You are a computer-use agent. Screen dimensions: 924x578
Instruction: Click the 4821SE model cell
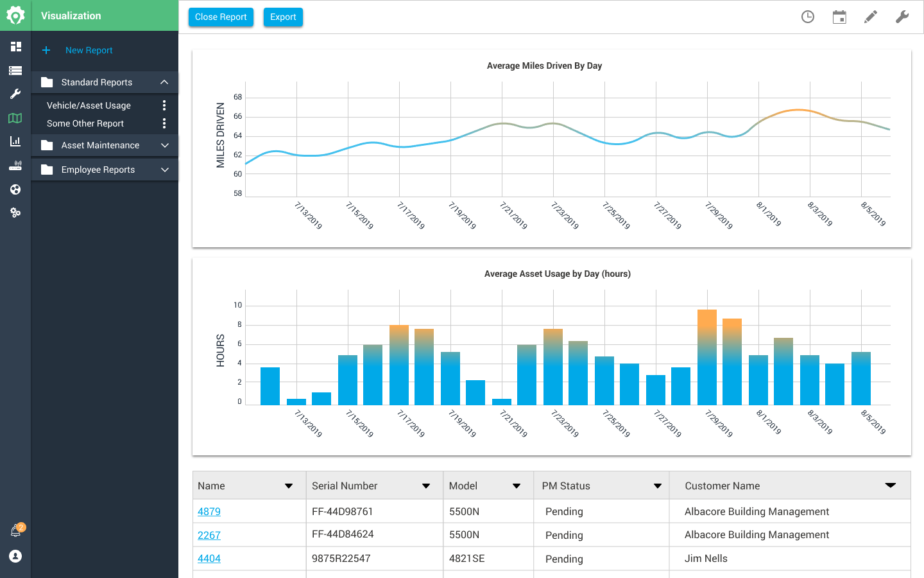click(488, 559)
